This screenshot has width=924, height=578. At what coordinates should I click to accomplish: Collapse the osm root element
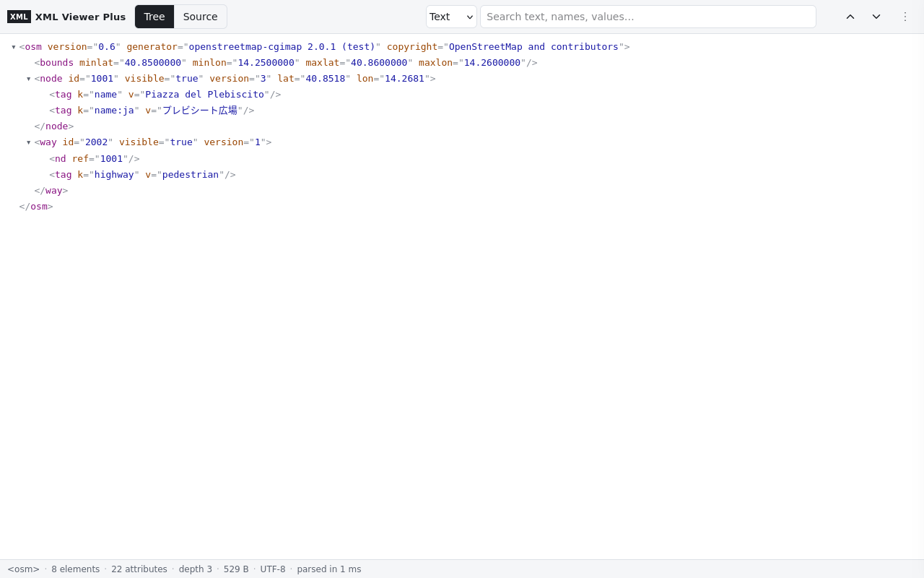click(13, 47)
